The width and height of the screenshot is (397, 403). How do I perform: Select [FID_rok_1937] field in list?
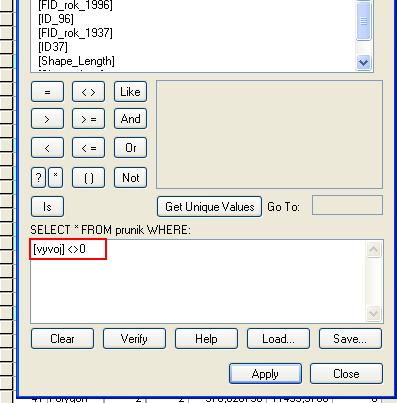pos(75,33)
